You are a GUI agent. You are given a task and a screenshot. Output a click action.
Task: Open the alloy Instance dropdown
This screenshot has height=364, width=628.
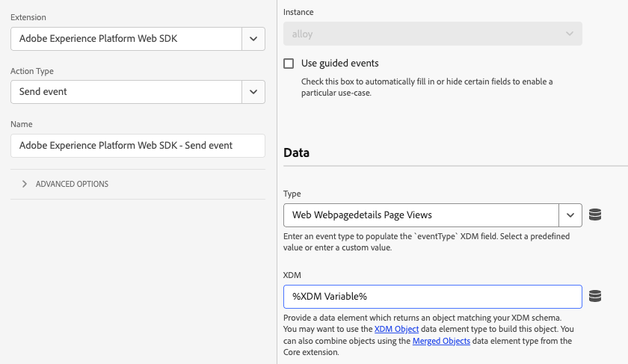click(x=422, y=34)
